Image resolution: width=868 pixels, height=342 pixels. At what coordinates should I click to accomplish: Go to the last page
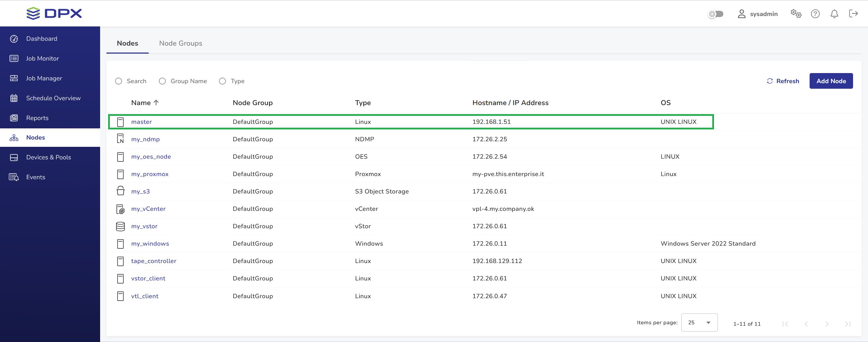[847, 324]
